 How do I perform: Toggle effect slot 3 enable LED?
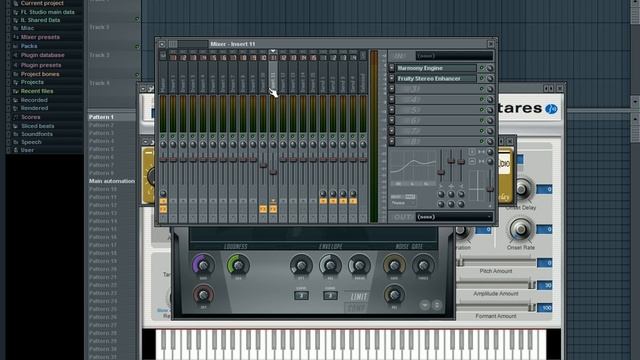click(482, 89)
